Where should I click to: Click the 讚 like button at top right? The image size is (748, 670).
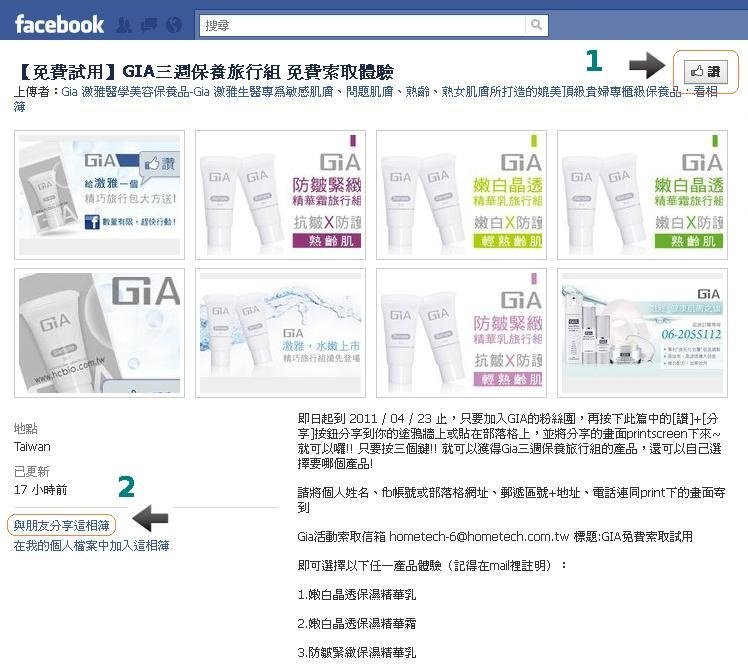coord(705,72)
